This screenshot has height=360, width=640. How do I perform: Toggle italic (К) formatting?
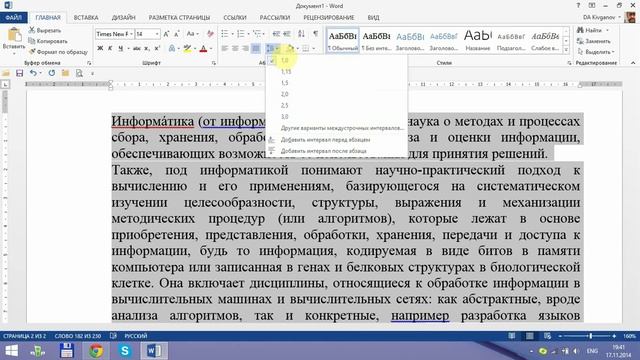(x=110, y=48)
